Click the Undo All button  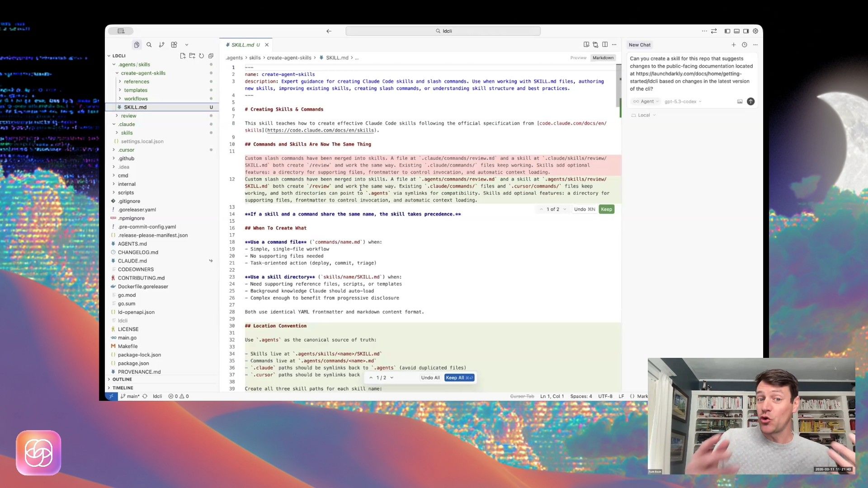coord(430,378)
